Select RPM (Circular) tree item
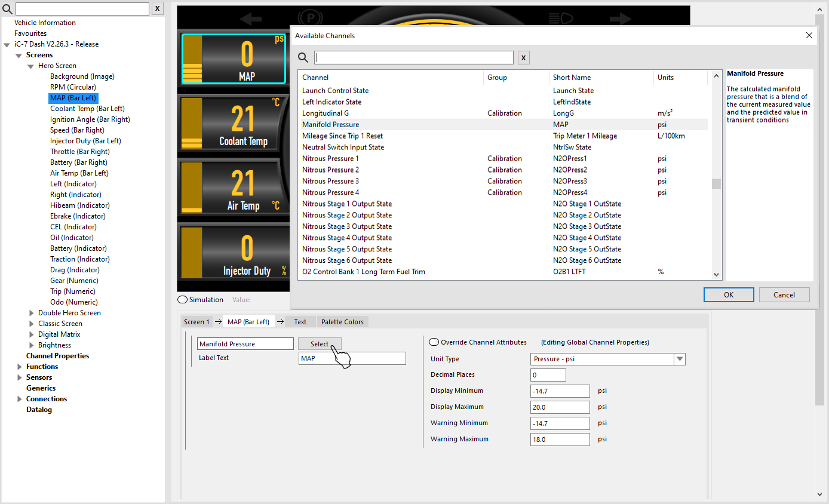 73,87
